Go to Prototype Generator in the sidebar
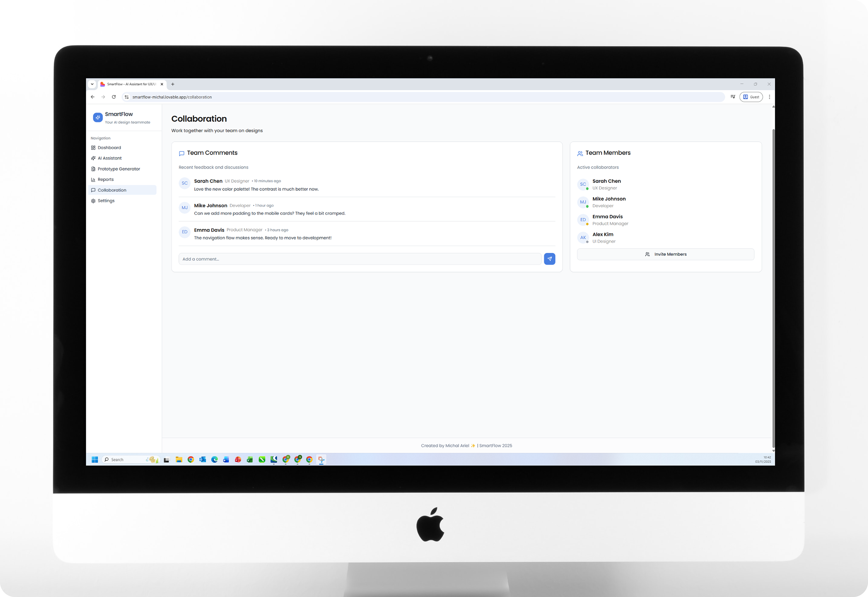This screenshot has height=597, width=868. [x=119, y=169]
